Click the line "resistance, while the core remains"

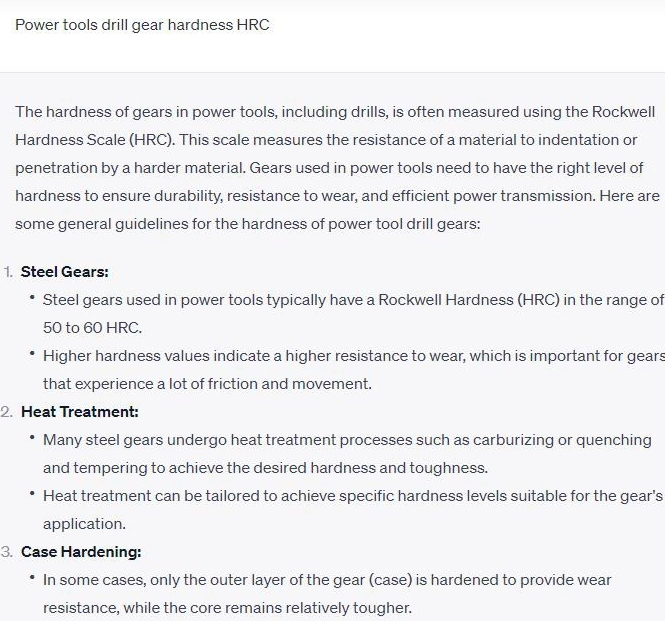227,607
